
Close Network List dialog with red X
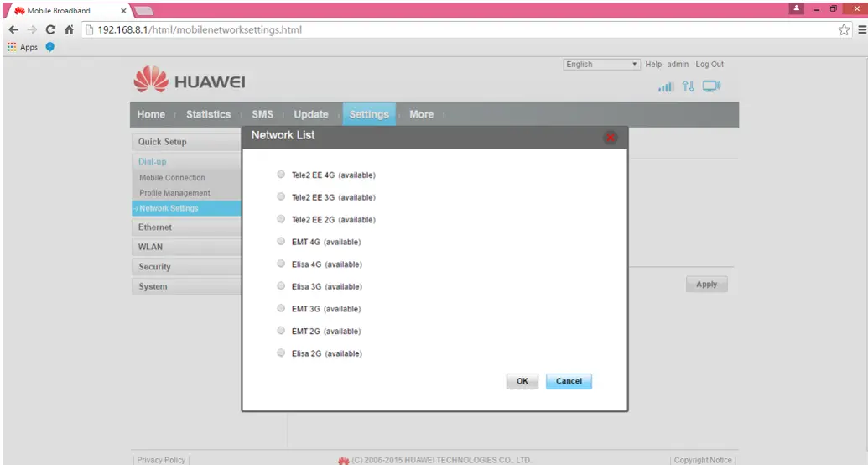coord(610,138)
